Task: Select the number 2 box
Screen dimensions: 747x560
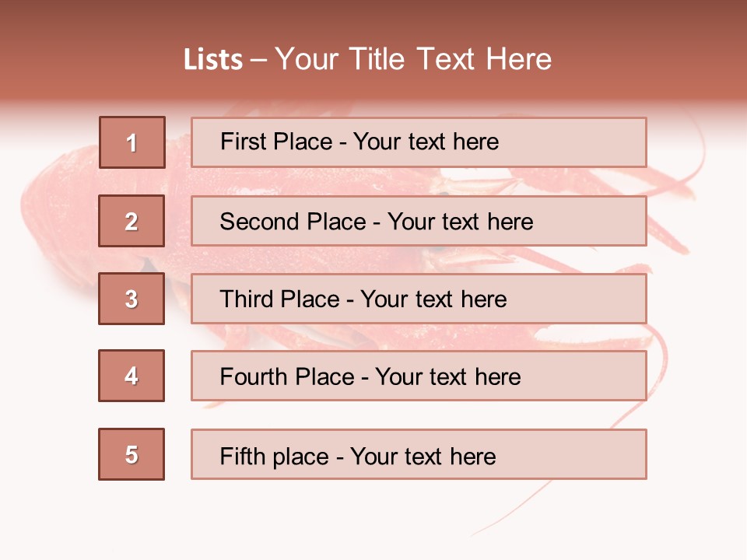Action: (x=132, y=221)
